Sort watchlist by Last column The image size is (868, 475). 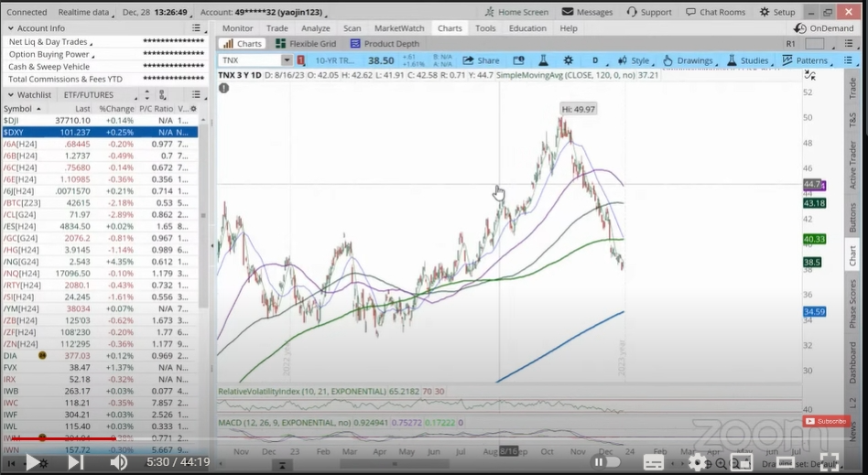pyautogui.click(x=82, y=109)
